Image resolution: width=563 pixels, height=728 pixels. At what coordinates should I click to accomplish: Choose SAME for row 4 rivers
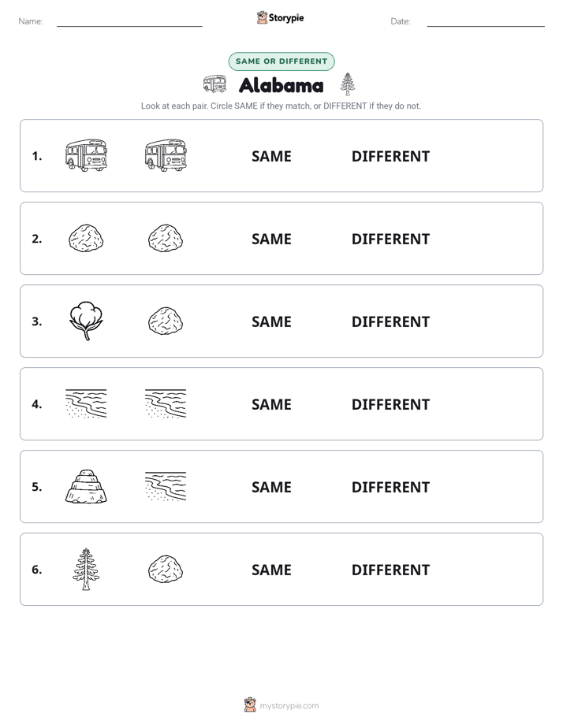point(271,404)
